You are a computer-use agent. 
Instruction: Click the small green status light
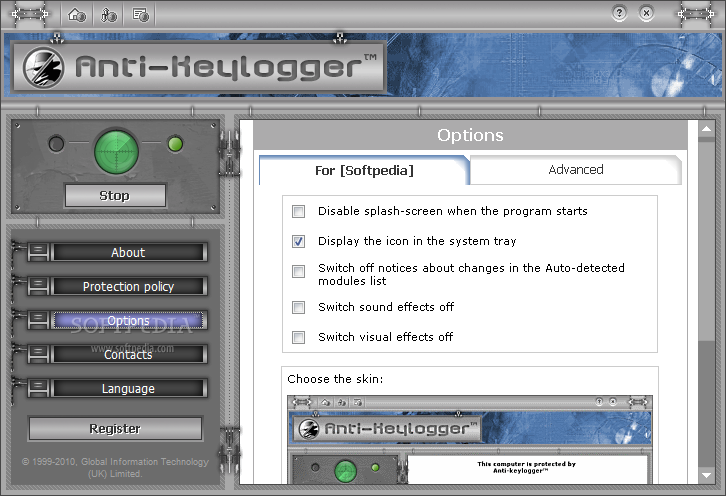coord(175,144)
